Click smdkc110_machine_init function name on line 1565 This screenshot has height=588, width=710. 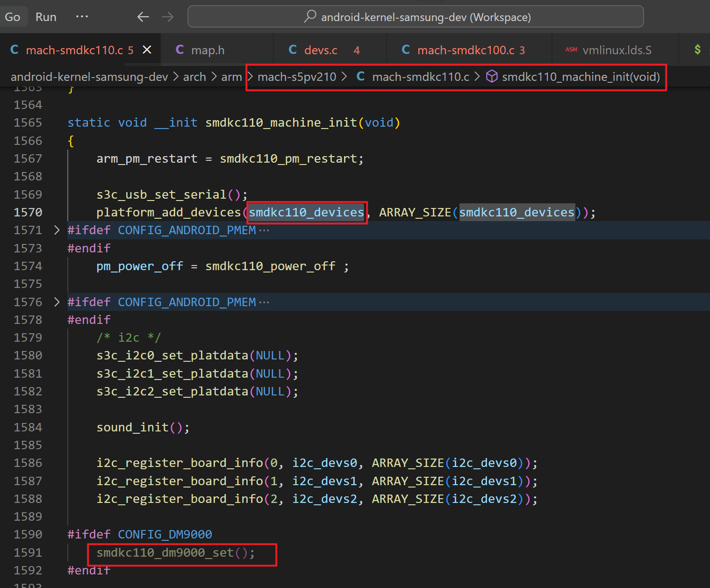[281, 122]
